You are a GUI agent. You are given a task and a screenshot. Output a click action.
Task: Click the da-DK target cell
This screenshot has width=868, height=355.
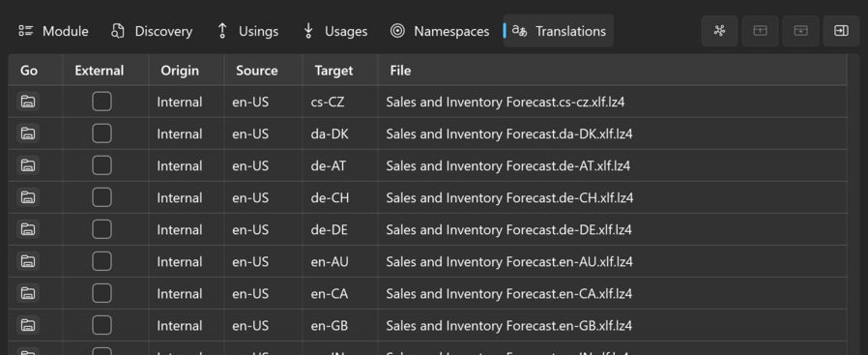point(340,134)
